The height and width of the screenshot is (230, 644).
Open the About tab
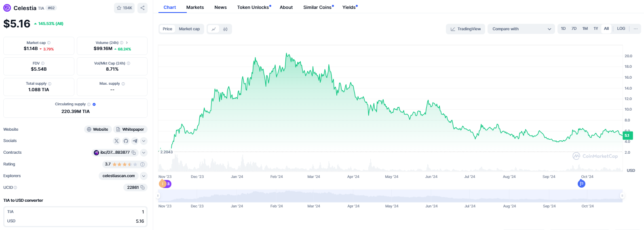[286, 7]
